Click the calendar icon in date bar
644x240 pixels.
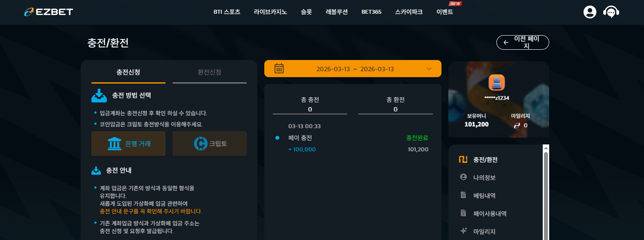(279, 69)
